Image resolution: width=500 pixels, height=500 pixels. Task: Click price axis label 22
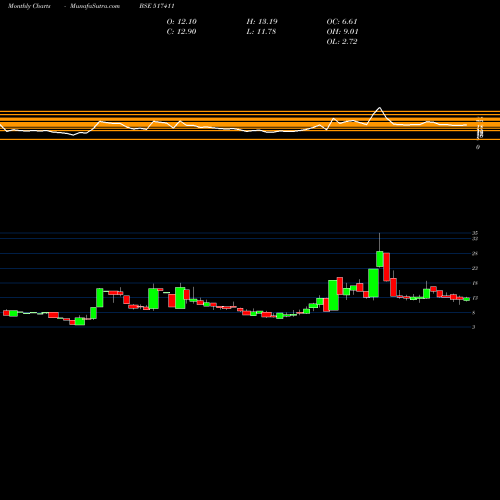tap(475, 268)
